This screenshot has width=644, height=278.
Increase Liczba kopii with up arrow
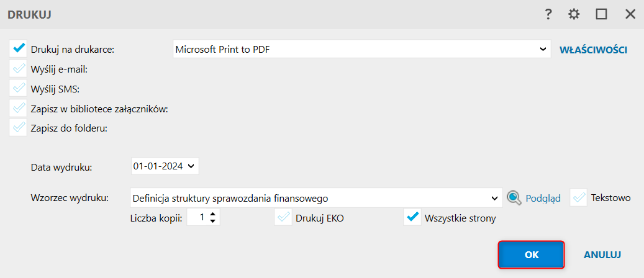coord(213,214)
